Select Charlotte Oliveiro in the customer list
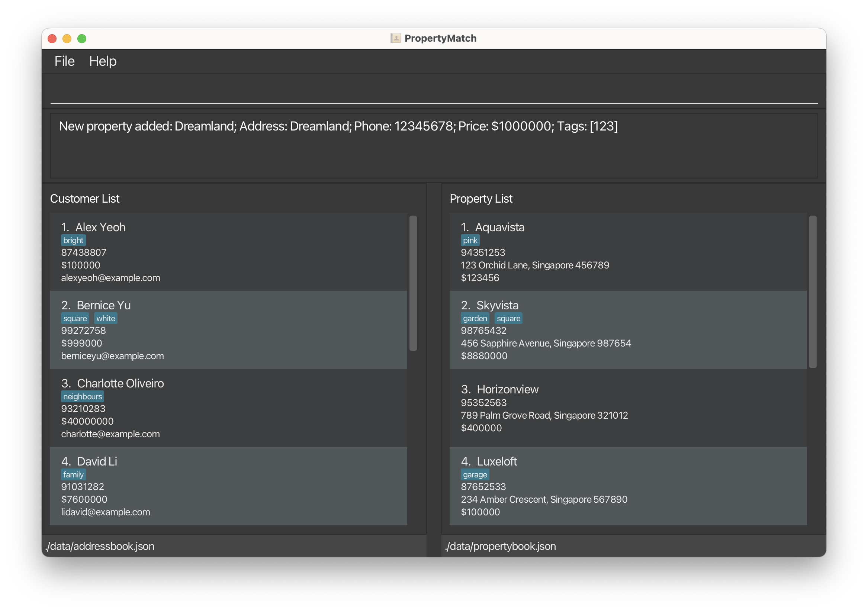 [x=228, y=408]
